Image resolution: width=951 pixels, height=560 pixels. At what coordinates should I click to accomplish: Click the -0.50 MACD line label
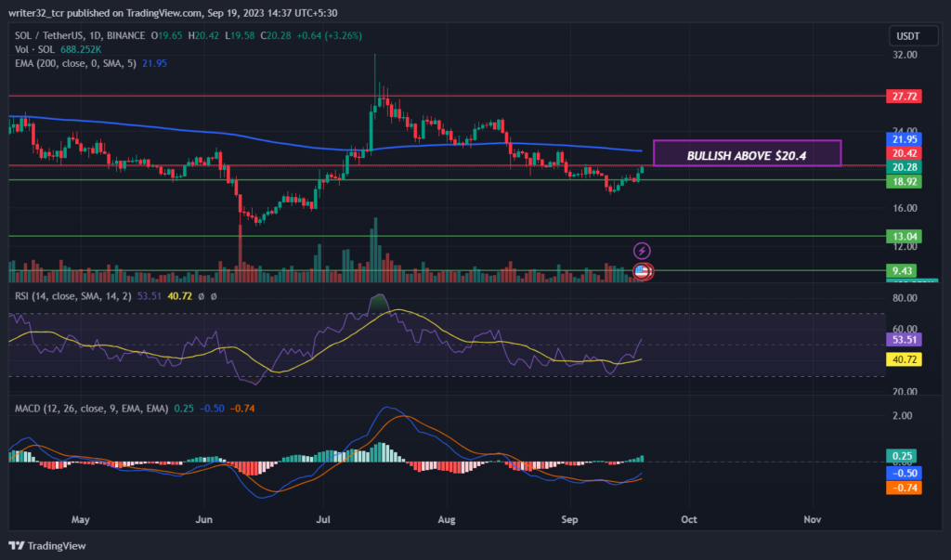pos(904,474)
